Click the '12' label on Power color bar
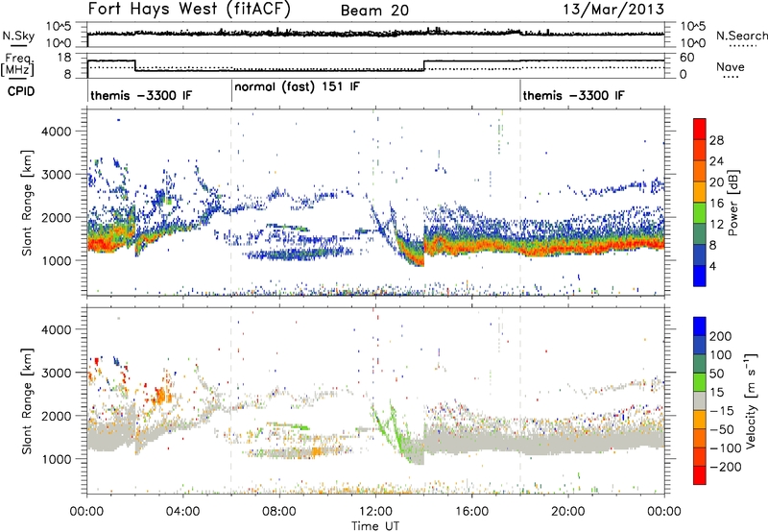The image size is (768, 532). point(716,225)
